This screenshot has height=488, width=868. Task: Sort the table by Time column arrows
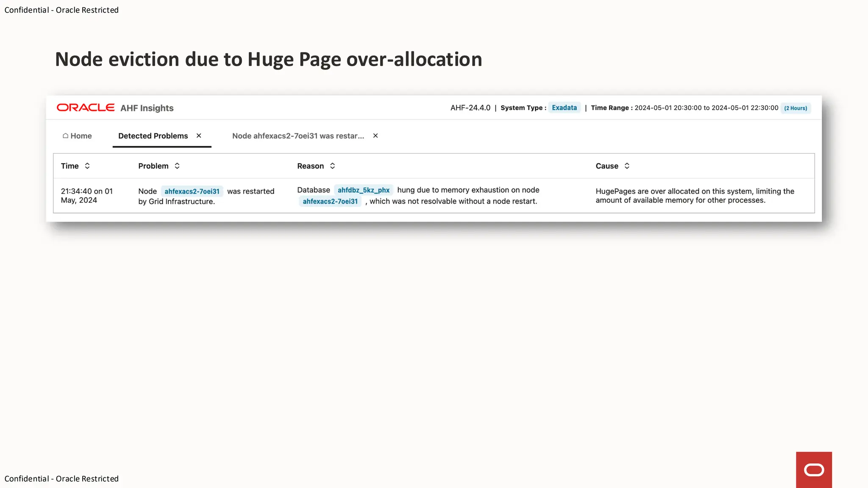coord(87,166)
